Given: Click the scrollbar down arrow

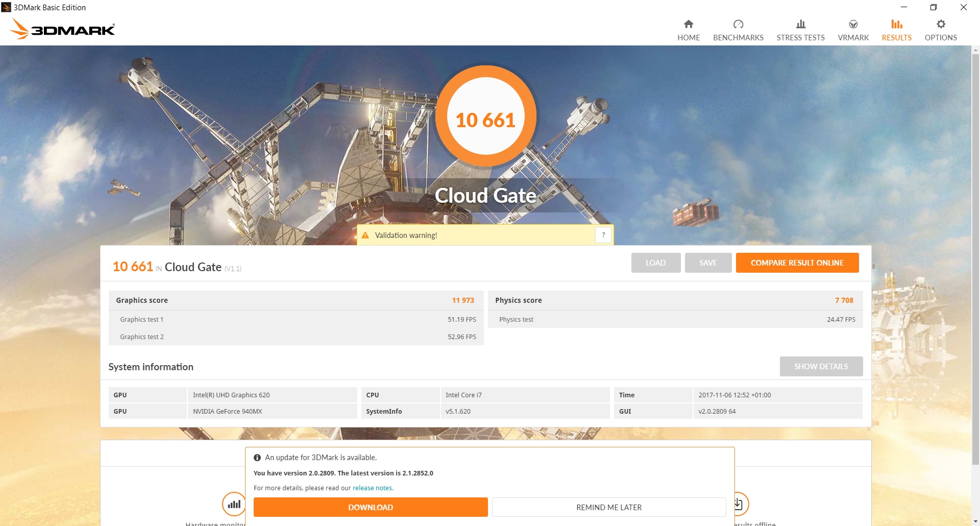Looking at the screenshot, I should 975,521.
